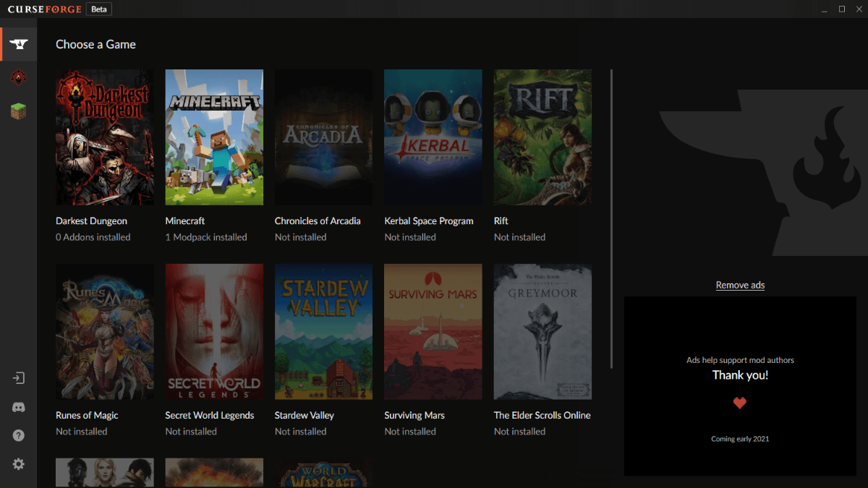Click the Secret World Legends title text
Viewport: 868px width, 488px height.
(210, 415)
